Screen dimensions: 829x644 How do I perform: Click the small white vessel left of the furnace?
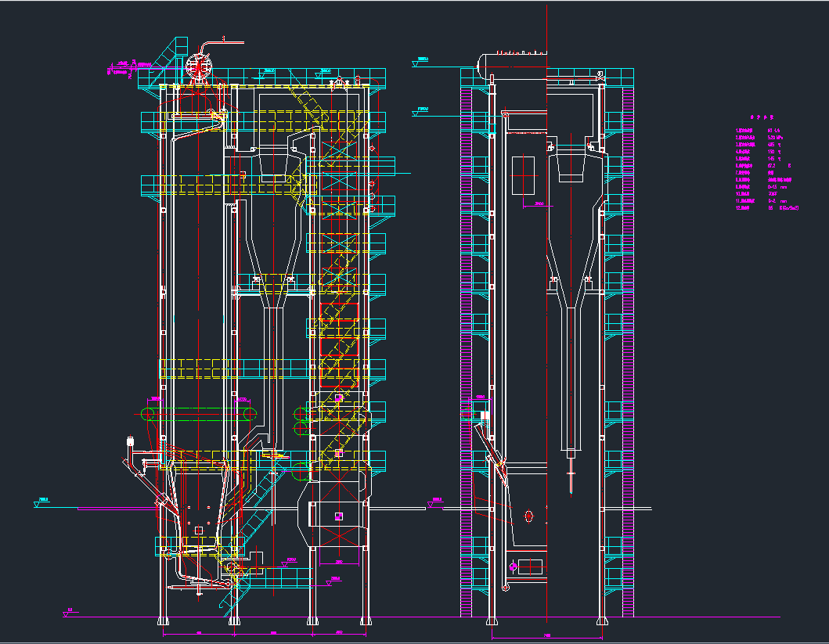tap(131, 441)
